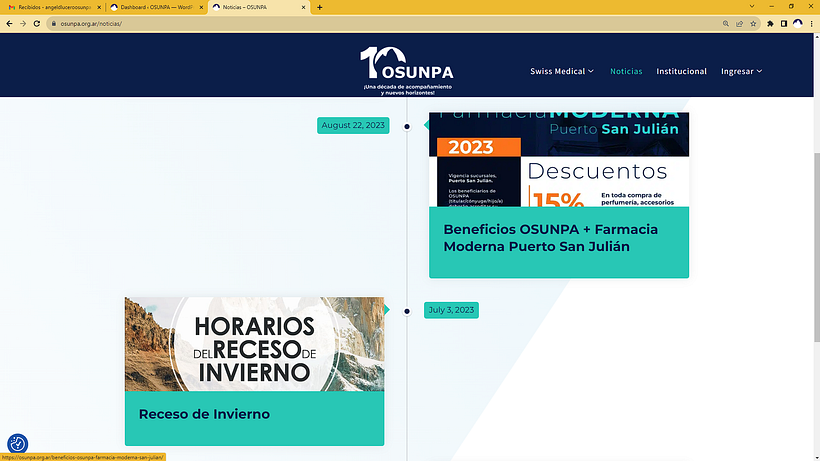Expand the Ingresar dropdown menu

[x=742, y=71]
